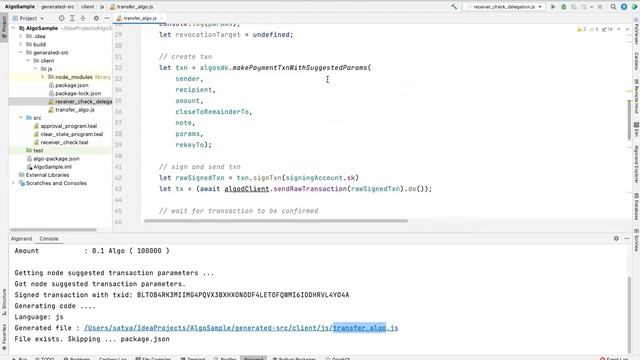The width and height of the screenshot is (640, 360).
Task: Open the Project view mode dropdown
Action: point(28,18)
